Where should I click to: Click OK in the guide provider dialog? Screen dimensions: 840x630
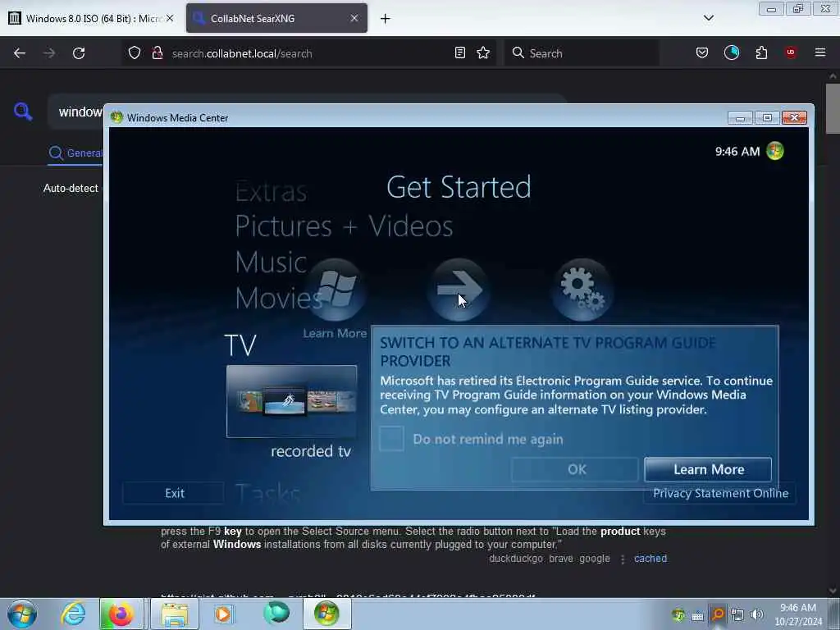coord(575,469)
